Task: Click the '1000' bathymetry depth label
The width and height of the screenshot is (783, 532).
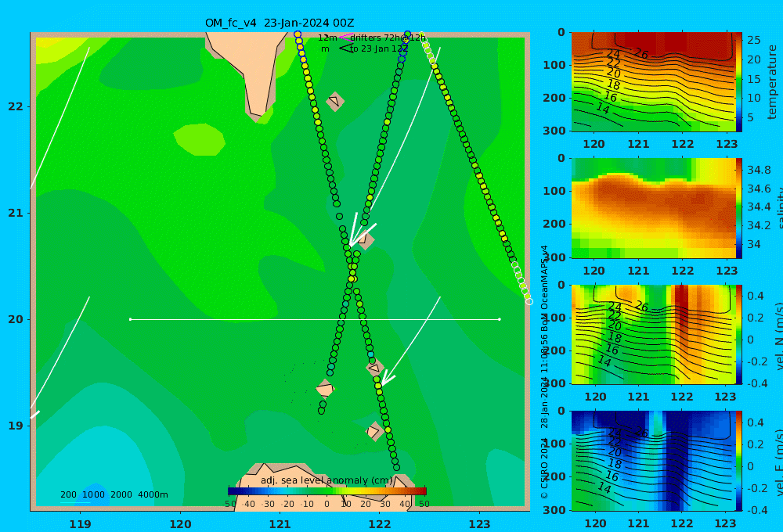Action: pyautogui.click(x=93, y=494)
